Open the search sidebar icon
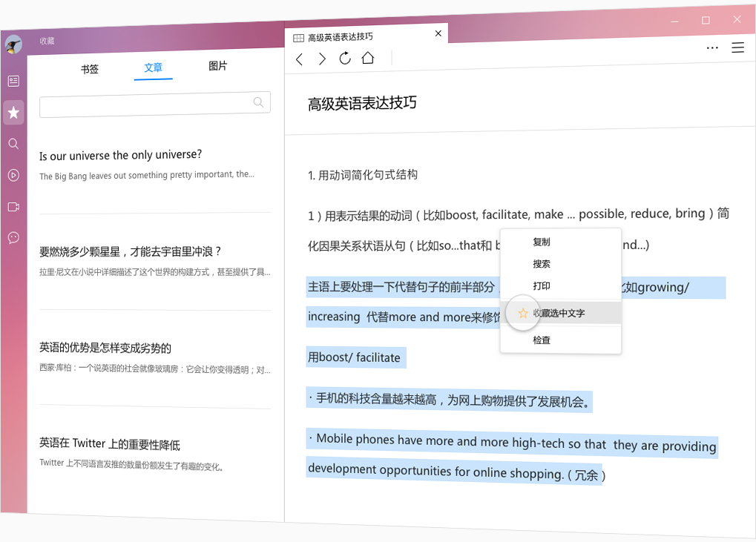This screenshot has width=756, height=542. [13, 144]
